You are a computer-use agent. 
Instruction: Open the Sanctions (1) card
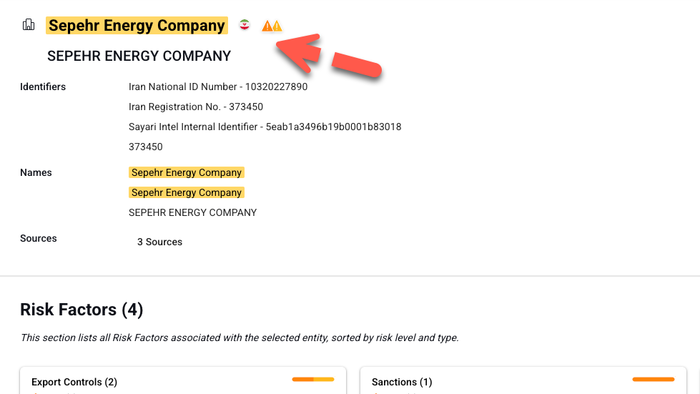click(523, 381)
